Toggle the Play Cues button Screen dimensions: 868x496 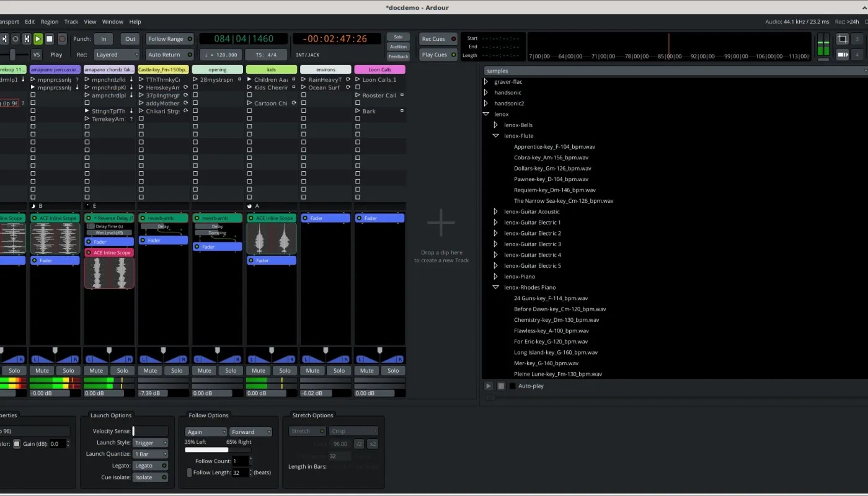[x=438, y=55]
